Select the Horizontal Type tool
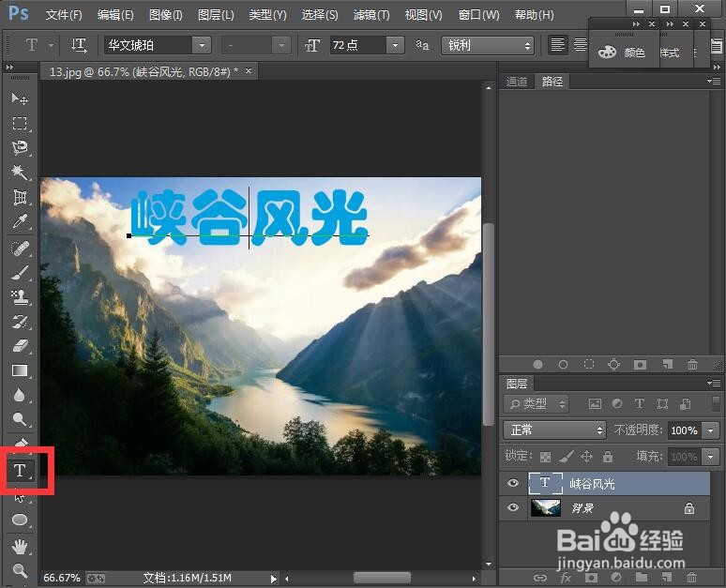The height and width of the screenshot is (588, 726). point(20,471)
